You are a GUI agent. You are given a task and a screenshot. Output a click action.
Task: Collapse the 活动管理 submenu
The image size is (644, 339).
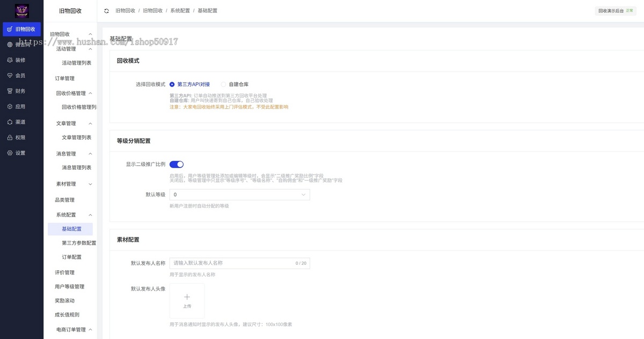90,49
